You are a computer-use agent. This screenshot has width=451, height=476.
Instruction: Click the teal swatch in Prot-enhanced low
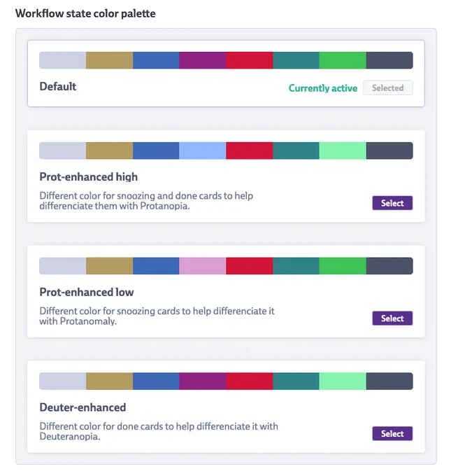point(296,266)
